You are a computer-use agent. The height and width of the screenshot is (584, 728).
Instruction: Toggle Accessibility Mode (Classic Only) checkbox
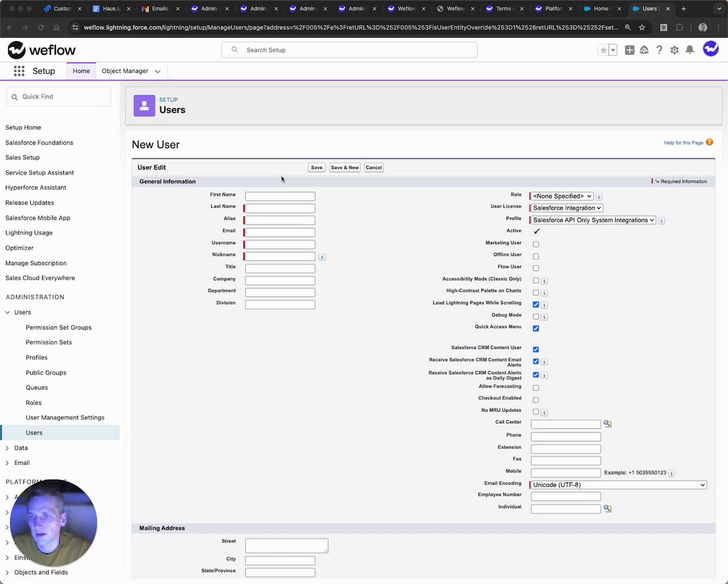[536, 281]
